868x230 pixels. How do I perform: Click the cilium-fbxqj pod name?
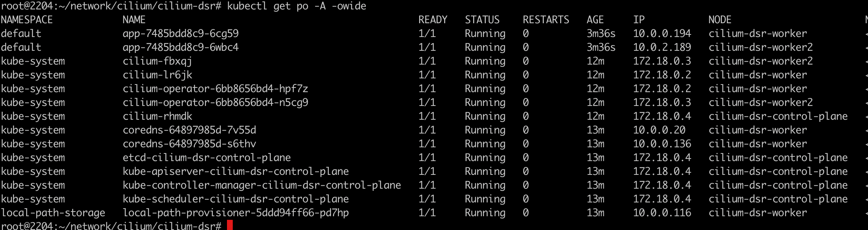click(x=157, y=61)
